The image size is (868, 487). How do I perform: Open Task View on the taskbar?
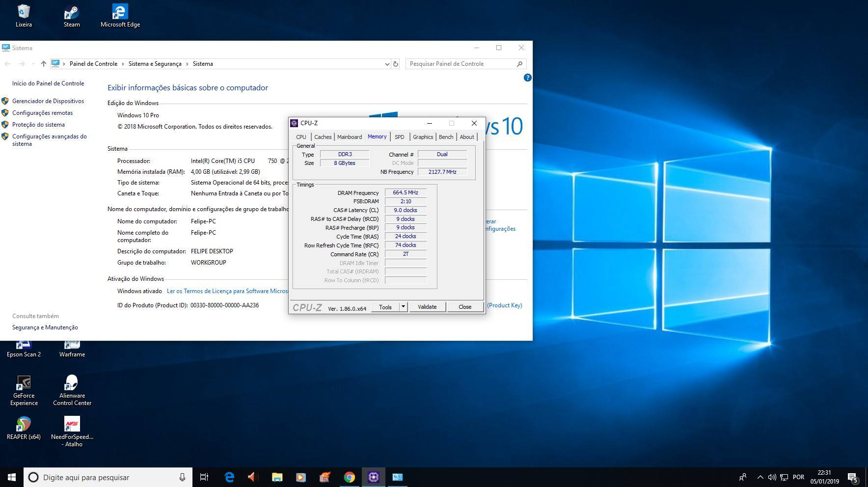[x=204, y=477]
